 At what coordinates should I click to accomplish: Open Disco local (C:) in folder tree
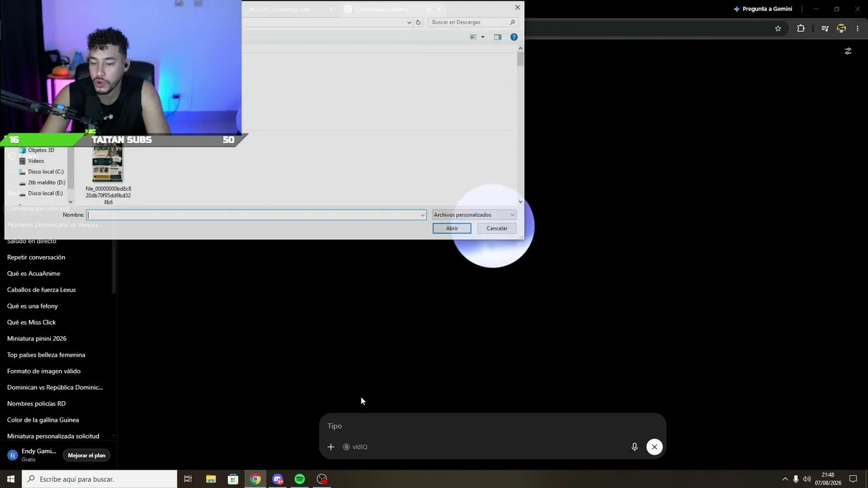[x=45, y=171]
